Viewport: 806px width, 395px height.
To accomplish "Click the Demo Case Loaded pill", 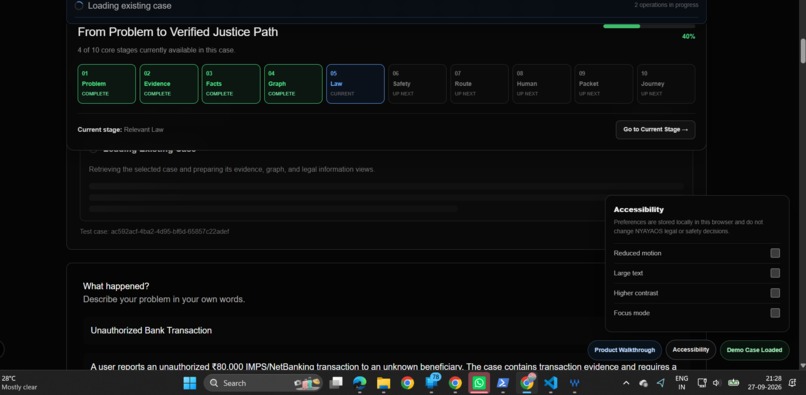I will (x=755, y=350).
